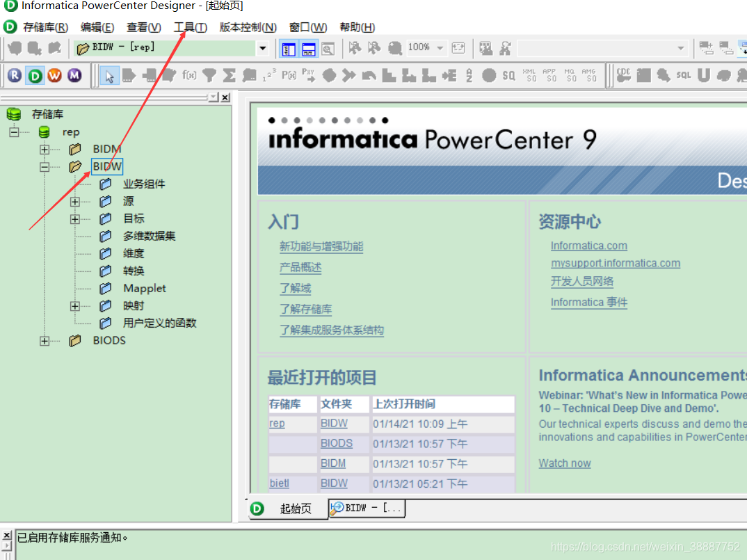Select the 用户定义的函数 tree node

click(x=159, y=323)
